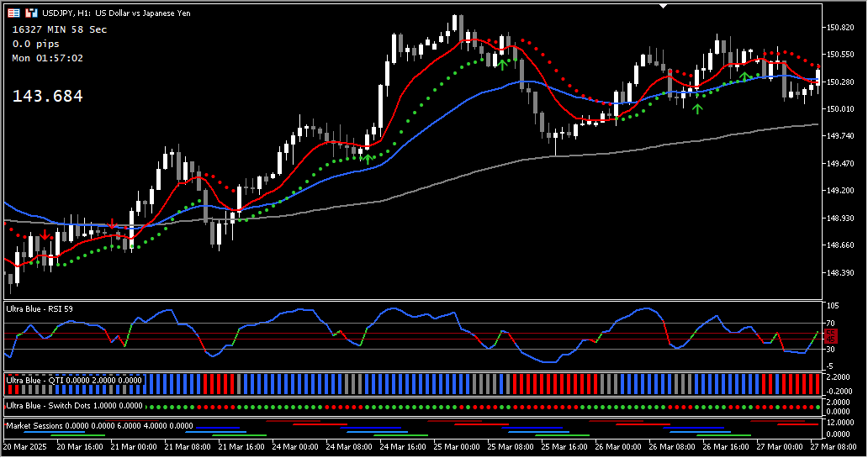
Task: Select the Ultra Blue - Switch Dots label
Action: pos(76,406)
